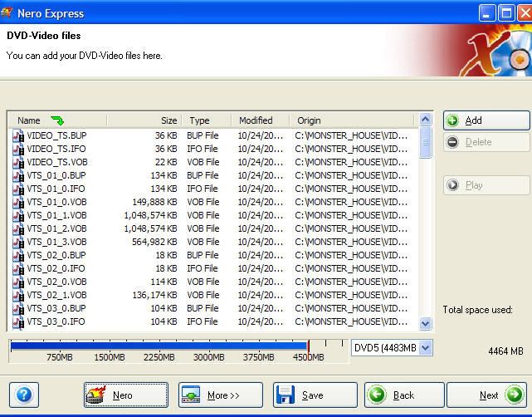Select the VIDEO_TS.BUP file icon
This screenshot has height=417, width=532.
18,136
